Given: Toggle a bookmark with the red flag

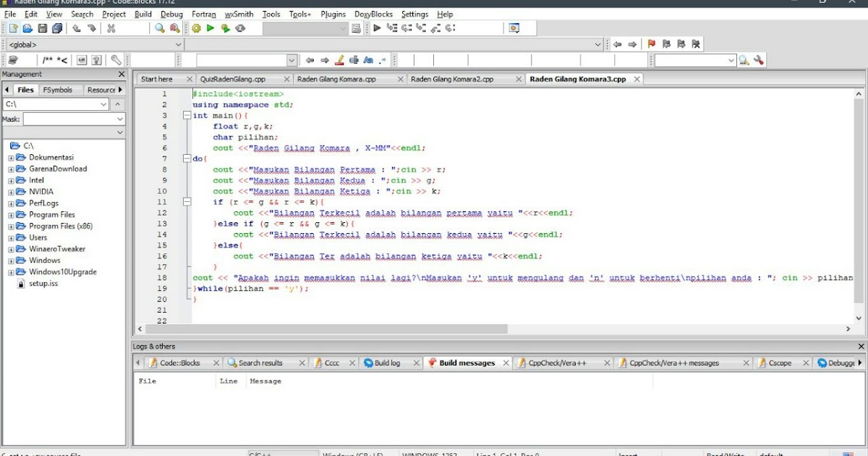Looking at the screenshot, I should (652, 44).
